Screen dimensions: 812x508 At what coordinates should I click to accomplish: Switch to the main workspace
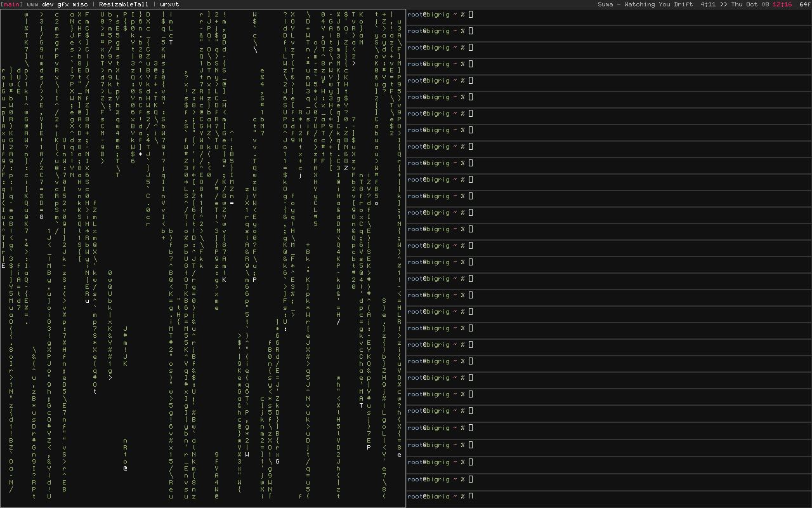tap(11, 4)
